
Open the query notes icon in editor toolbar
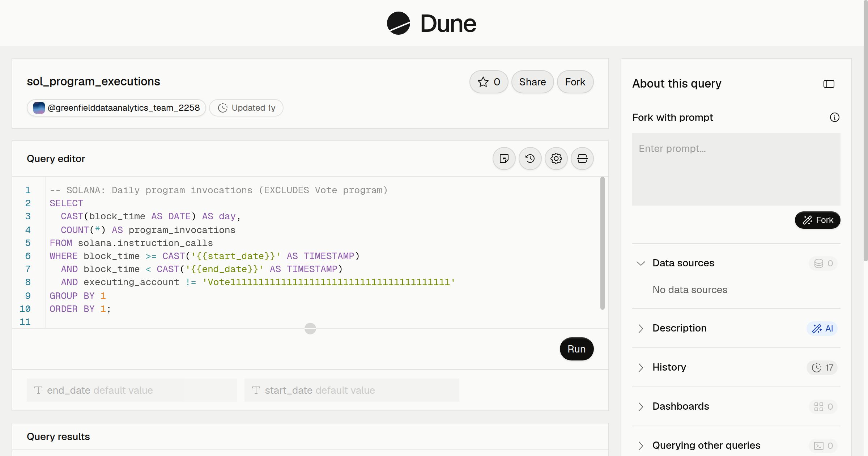tap(504, 159)
